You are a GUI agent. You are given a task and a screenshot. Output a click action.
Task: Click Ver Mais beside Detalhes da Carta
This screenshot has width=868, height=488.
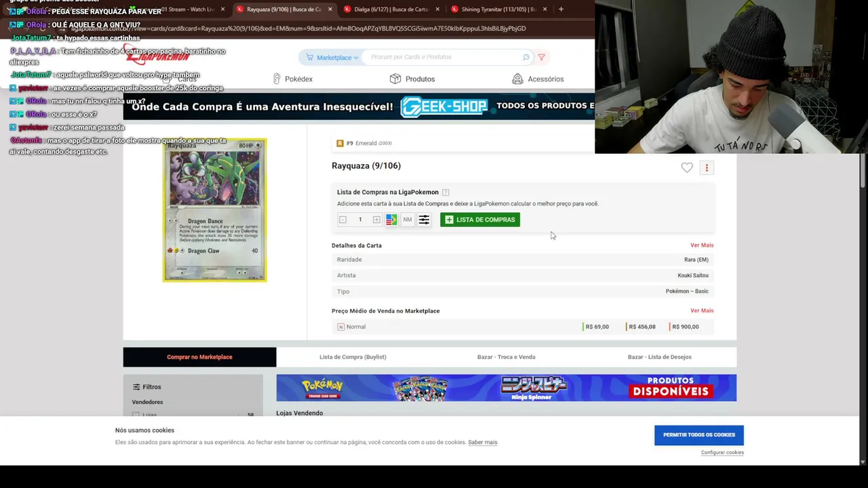click(702, 245)
